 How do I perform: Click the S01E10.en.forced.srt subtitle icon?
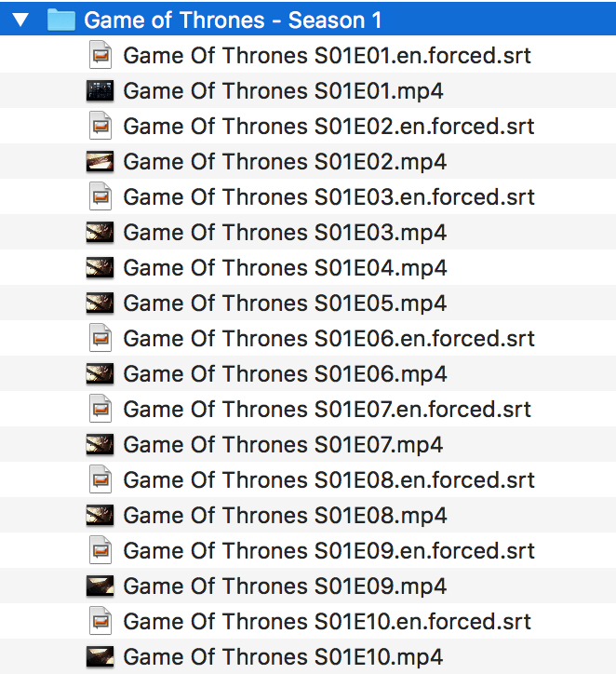pyautogui.click(x=100, y=621)
